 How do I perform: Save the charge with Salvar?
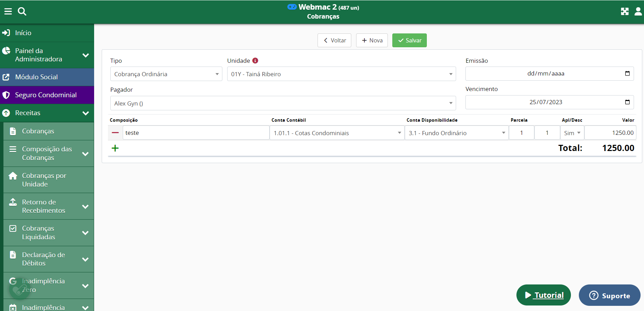[409, 40]
